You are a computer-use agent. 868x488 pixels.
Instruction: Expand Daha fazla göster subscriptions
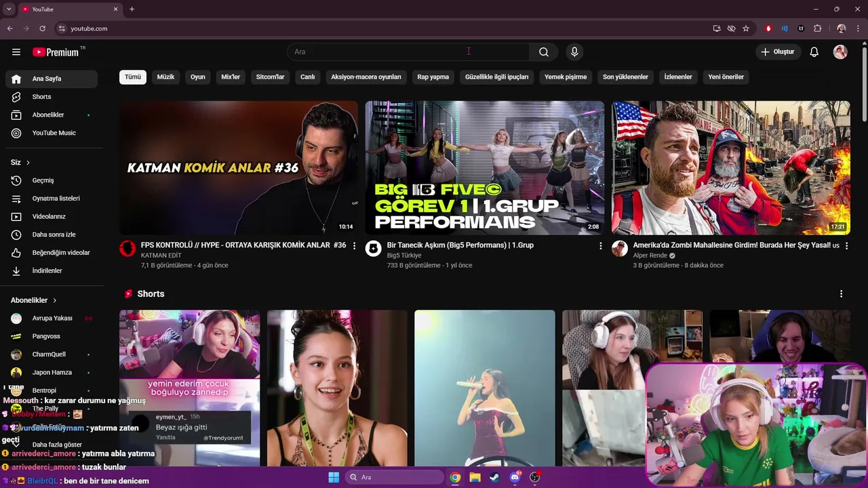pyautogui.click(x=52, y=445)
